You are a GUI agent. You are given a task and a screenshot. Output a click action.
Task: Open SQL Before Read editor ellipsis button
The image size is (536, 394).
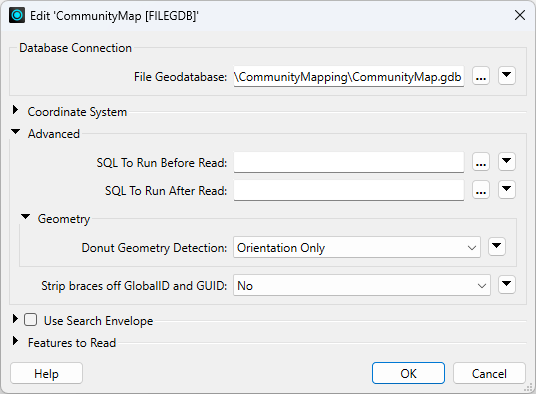(x=481, y=162)
